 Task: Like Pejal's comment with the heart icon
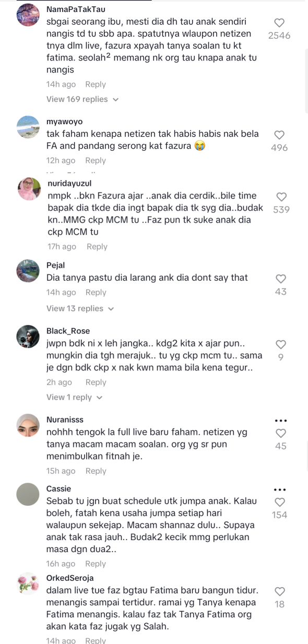(281, 278)
